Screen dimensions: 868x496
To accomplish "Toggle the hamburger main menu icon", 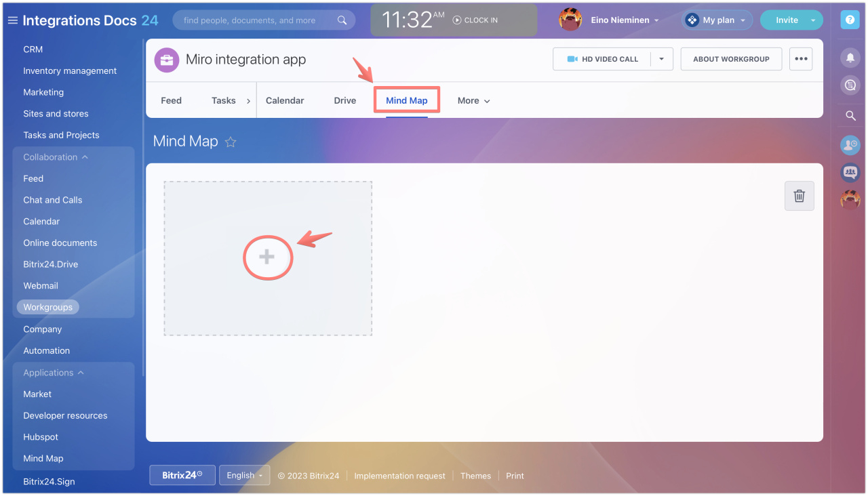I will 12,20.
